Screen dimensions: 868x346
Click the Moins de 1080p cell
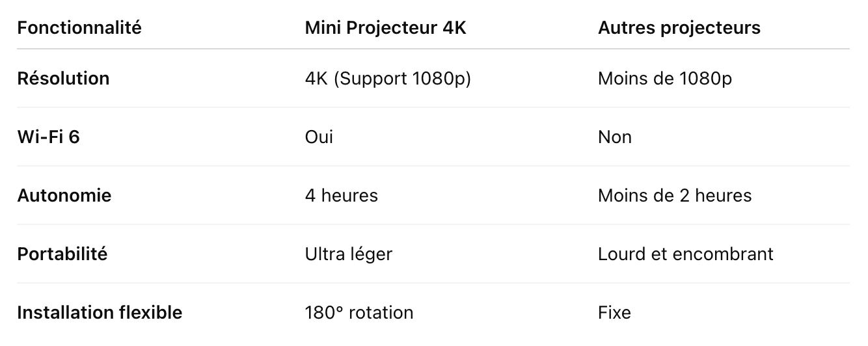pyautogui.click(x=664, y=79)
